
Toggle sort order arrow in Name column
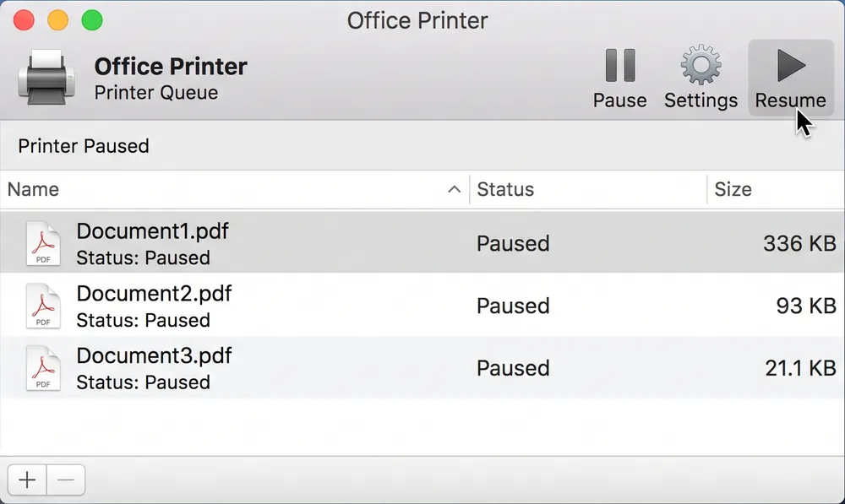(x=455, y=189)
